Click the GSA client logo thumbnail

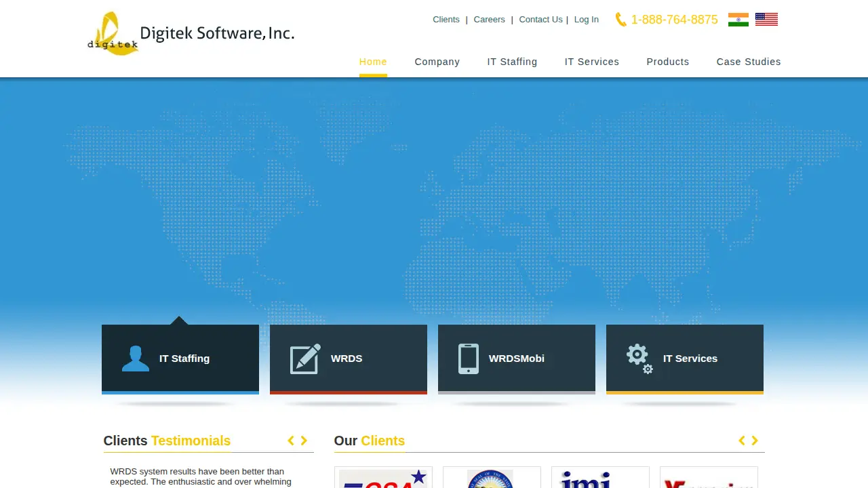pos(383,477)
